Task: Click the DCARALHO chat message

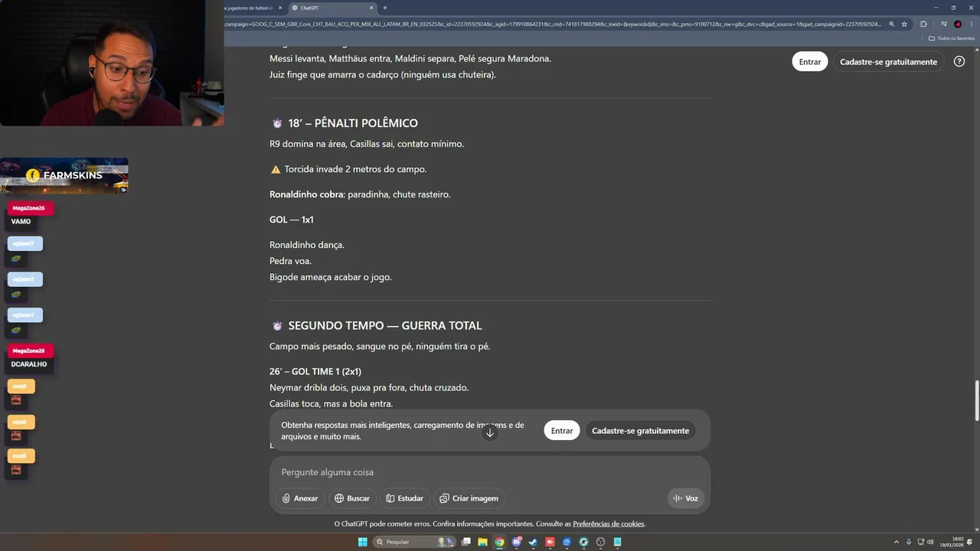Action: pyautogui.click(x=29, y=364)
